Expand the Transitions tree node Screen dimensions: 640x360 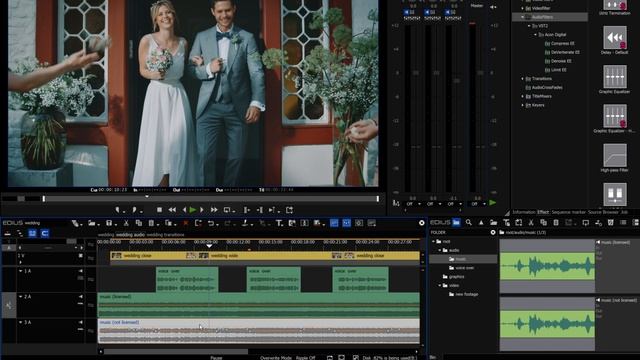(x=522, y=79)
